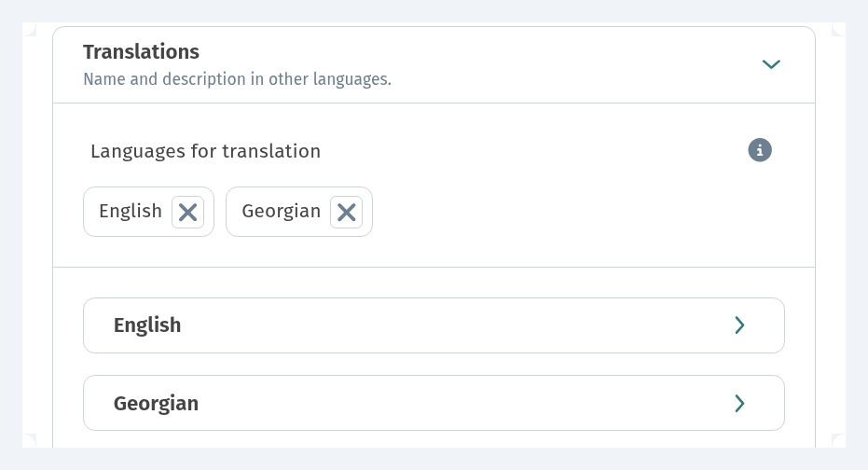Click the Translations heading text

[141, 51]
